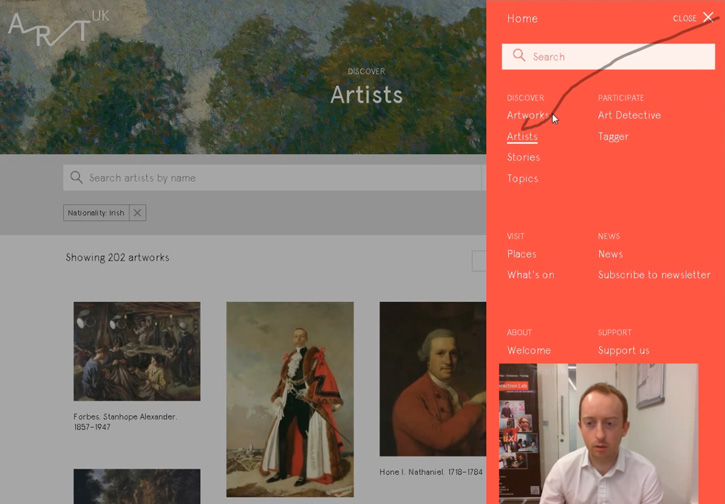Viewport: 725px width, 504px height.
Task: Click Subscribe to newsletter
Action: pyautogui.click(x=654, y=275)
